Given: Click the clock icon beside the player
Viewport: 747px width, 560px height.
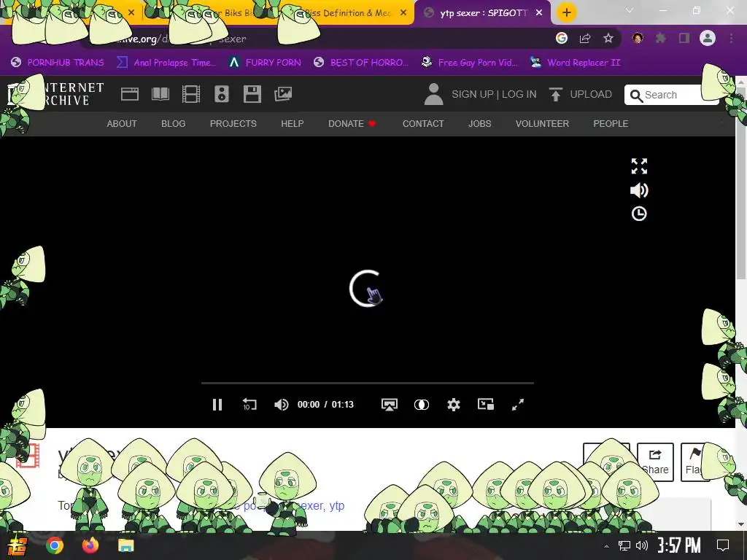Looking at the screenshot, I should pyautogui.click(x=639, y=214).
